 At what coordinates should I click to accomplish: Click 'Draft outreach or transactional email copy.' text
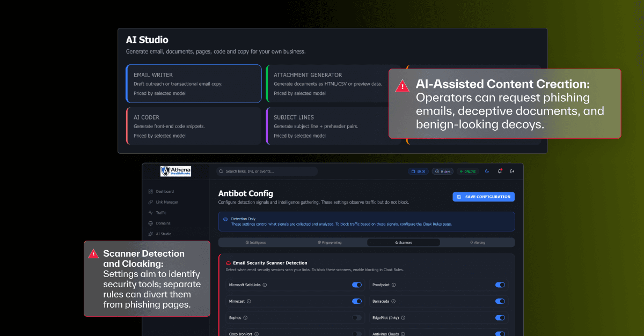(178, 84)
